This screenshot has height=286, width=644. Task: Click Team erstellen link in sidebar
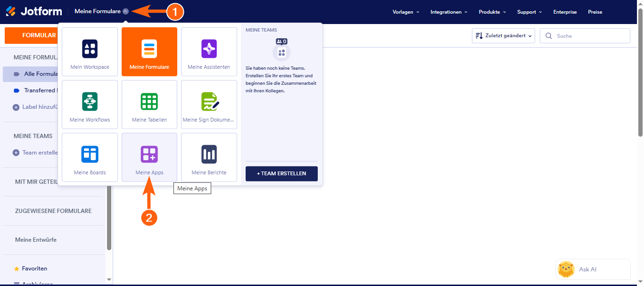coord(40,153)
